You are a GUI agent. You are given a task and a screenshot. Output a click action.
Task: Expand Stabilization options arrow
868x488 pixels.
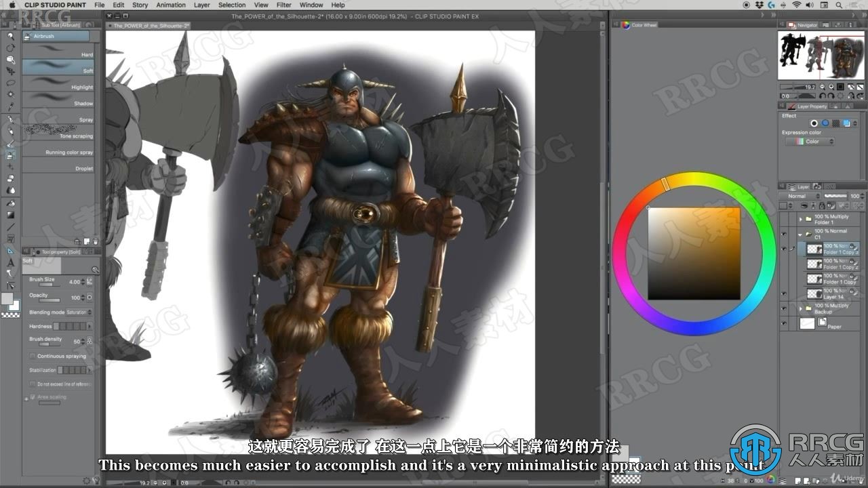click(x=91, y=370)
